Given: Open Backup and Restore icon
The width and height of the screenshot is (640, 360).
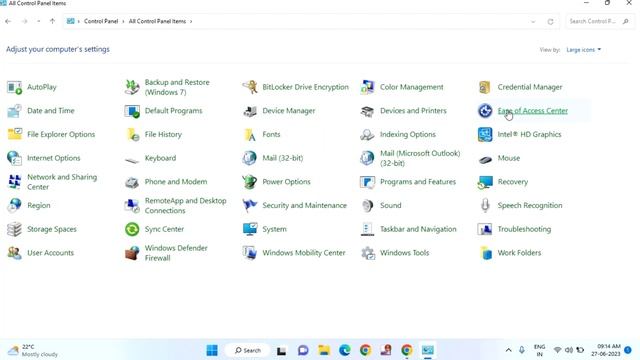Looking at the screenshot, I should pyautogui.click(x=132, y=87).
